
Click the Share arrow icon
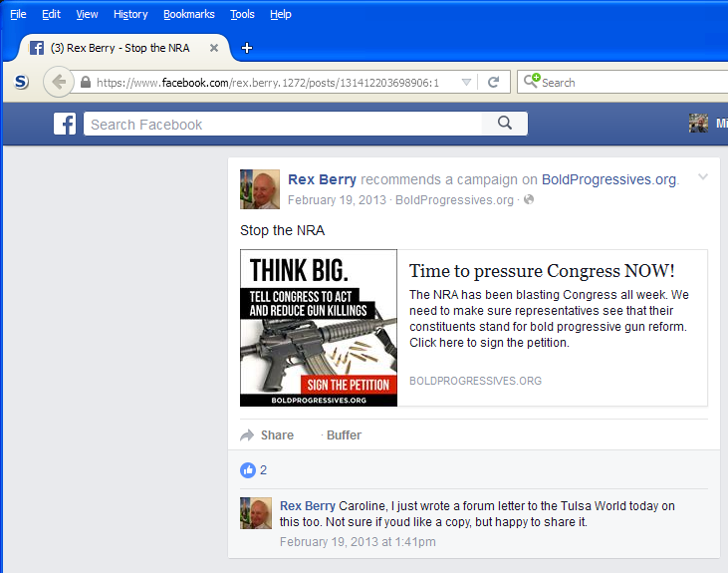tap(247, 434)
